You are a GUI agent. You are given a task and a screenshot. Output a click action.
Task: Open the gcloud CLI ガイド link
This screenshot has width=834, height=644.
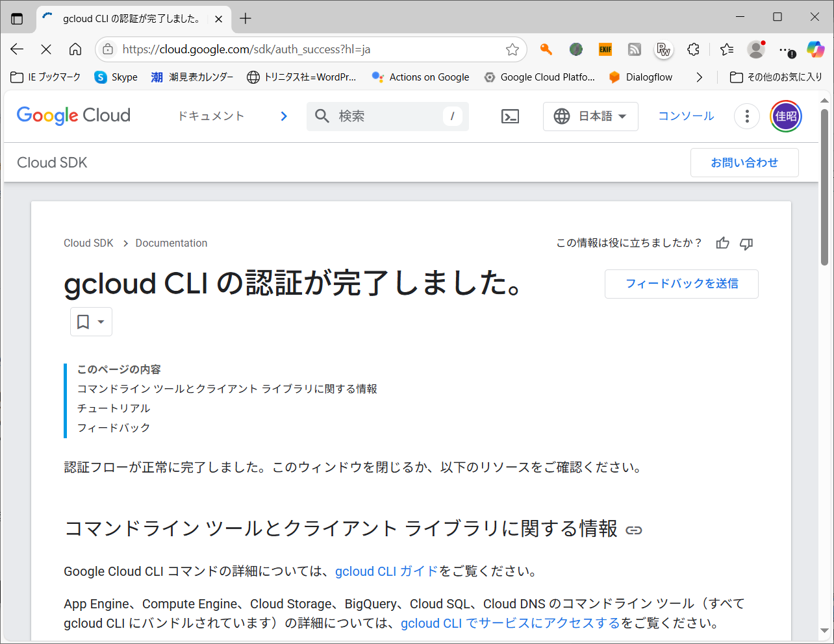[386, 571]
